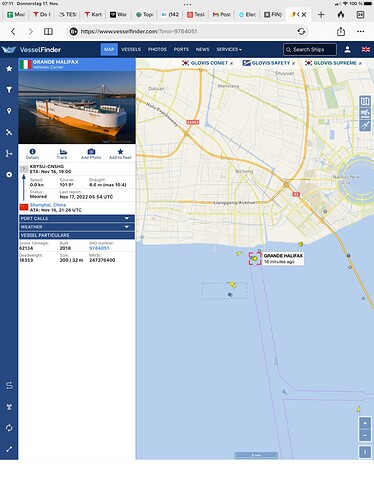This screenshot has width=374, height=500.
Task: Open the filter funnel in sidebar
Action: pos(9,90)
